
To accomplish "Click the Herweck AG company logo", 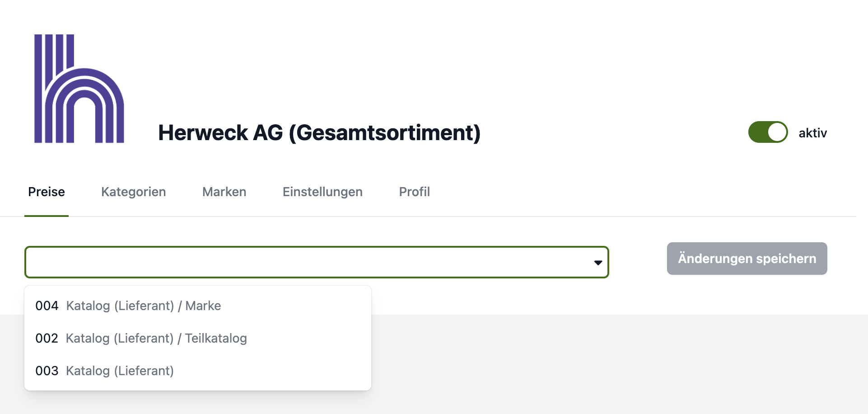I will click(79, 88).
